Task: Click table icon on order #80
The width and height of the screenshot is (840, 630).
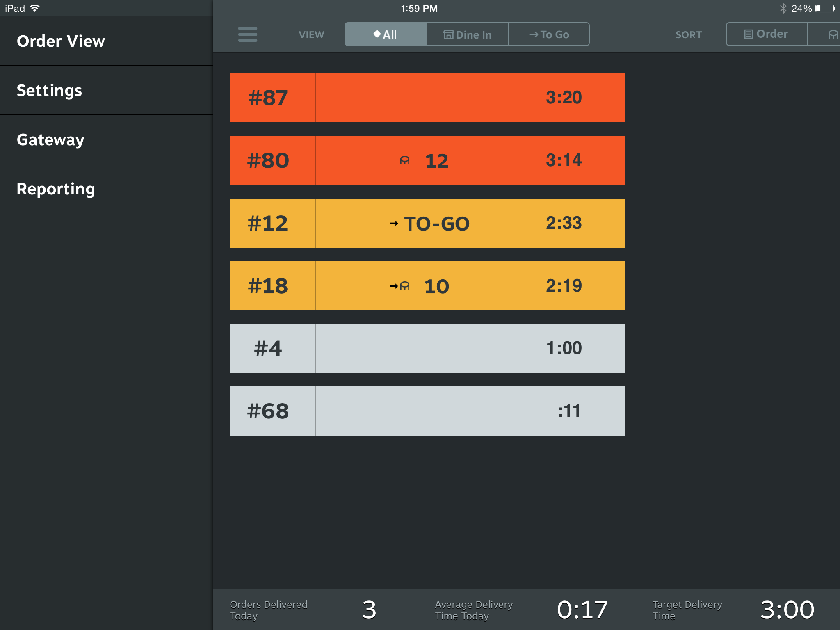Action: [405, 160]
